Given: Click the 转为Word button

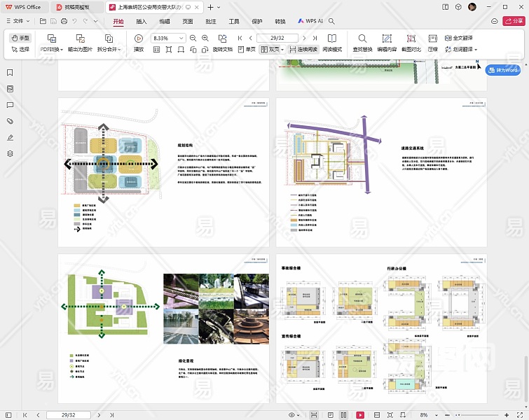Looking at the screenshot, I should click(x=503, y=70).
